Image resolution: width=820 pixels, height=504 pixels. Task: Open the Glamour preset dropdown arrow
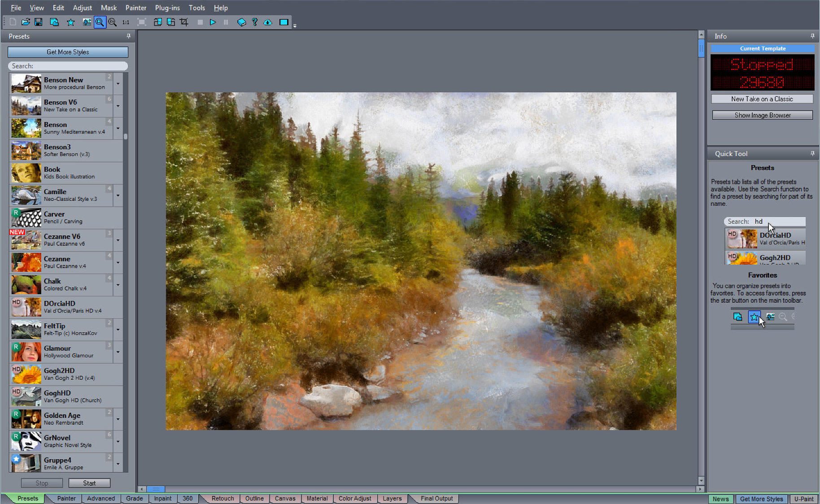pos(118,352)
